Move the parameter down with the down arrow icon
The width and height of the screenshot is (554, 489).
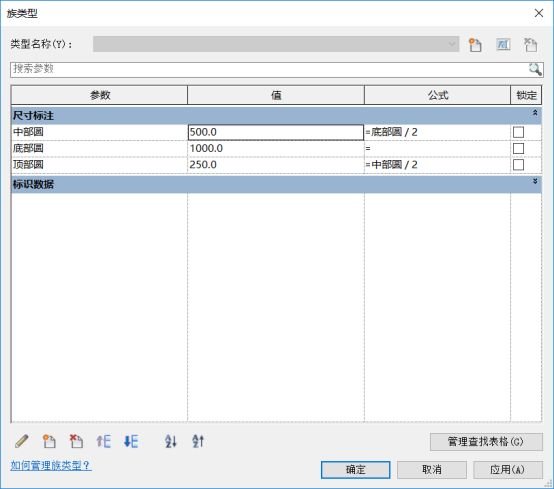pyautogui.click(x=131, y=441)
